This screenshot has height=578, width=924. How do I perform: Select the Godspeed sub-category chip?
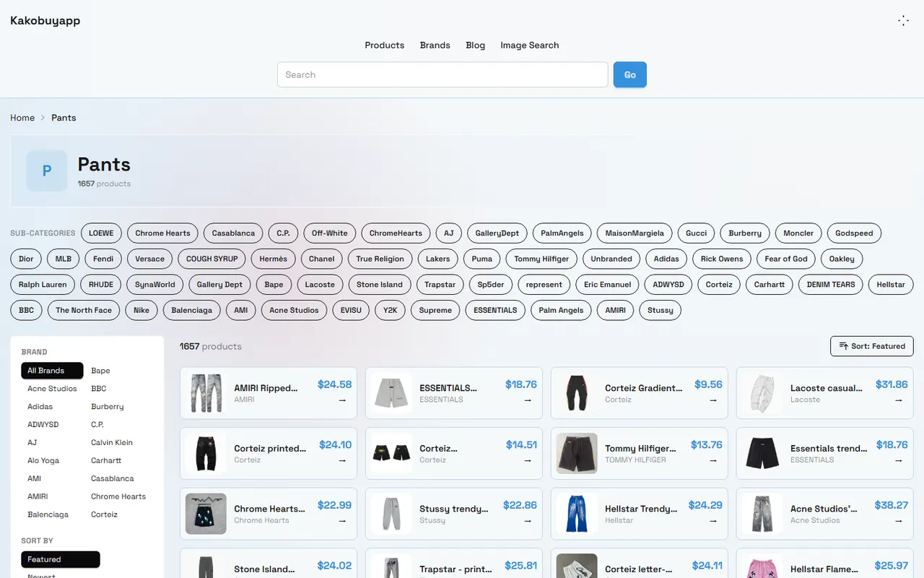click(x=854, y=233)
